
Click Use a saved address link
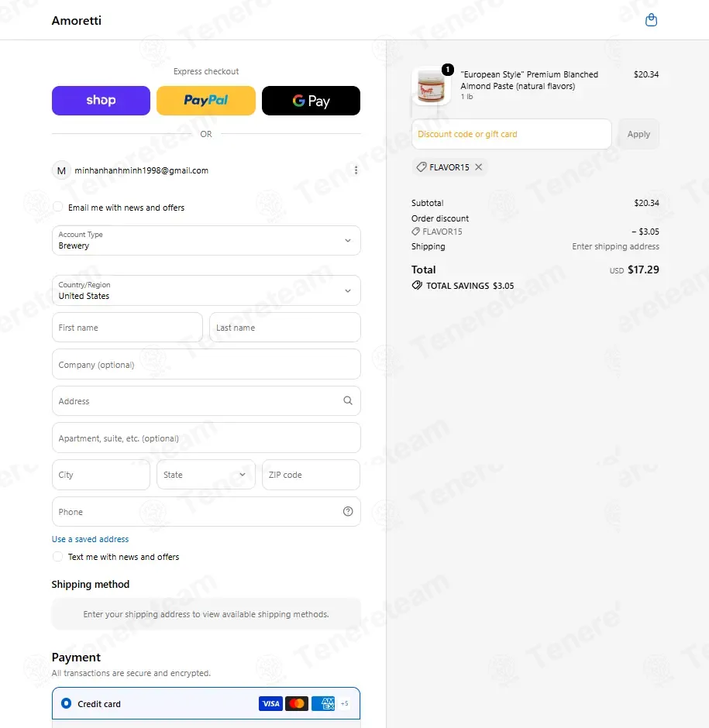(90, 539)
